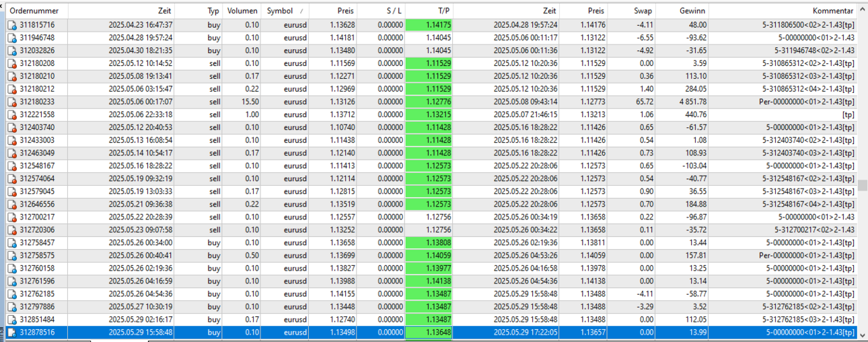868x342 pixels.
Task: Click the vertical scrollbar up arrow
Action: (x=862, y=11)
